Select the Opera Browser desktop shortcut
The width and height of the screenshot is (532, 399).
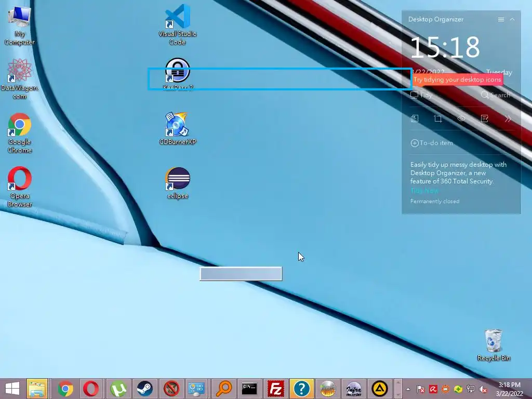pos(19,187)
